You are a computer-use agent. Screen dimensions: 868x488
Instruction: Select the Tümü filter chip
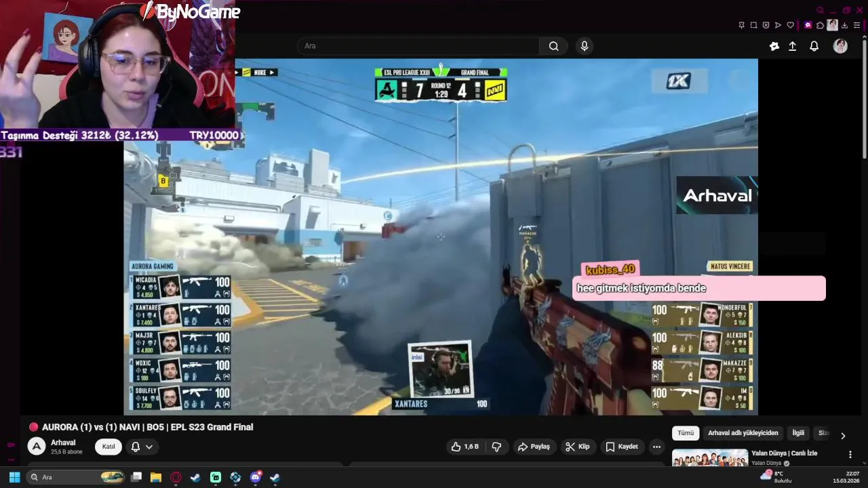(686, 433)
